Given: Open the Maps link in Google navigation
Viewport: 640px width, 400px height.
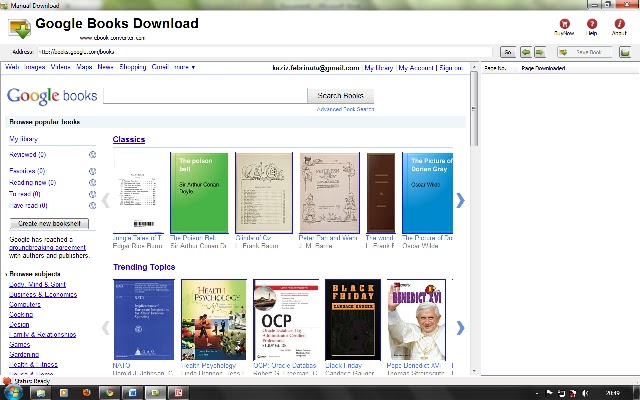Looking at the screenshot, I should coord(84,67).
